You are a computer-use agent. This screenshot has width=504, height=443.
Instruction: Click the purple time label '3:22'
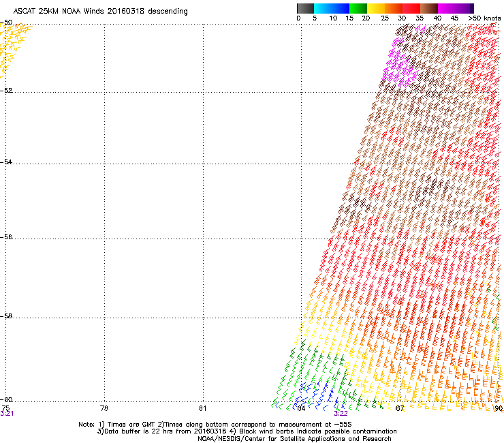341,414
